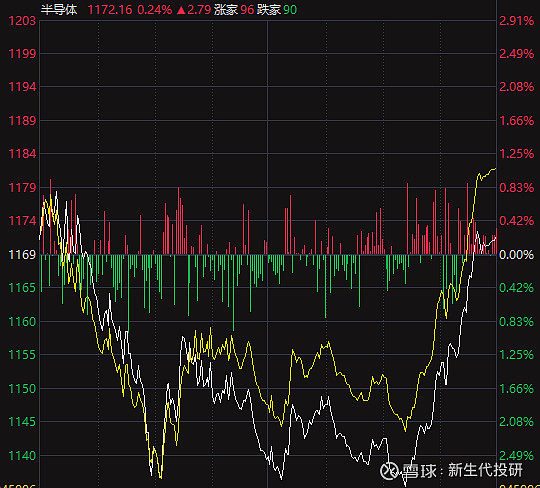The image size is (540, 488).
Task: Click the 雪球: 新生代投研 watermark text
Action: 462,470
